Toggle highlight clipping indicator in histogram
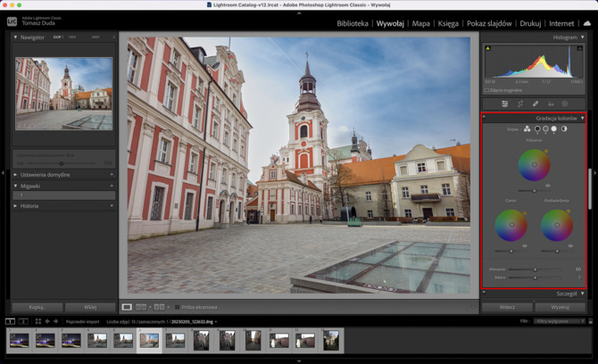Screen dimensions: 598x364 (579, 48)
